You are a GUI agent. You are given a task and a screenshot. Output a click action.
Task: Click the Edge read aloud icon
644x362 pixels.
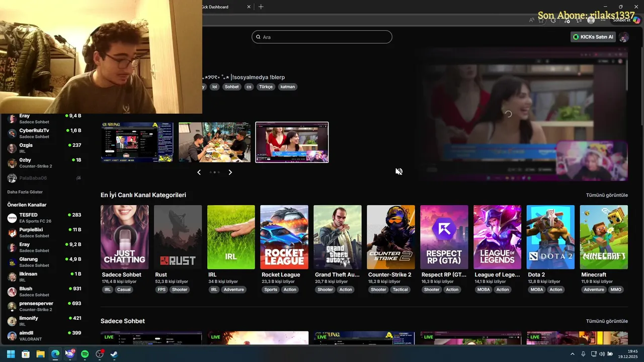tap(532, 20)
